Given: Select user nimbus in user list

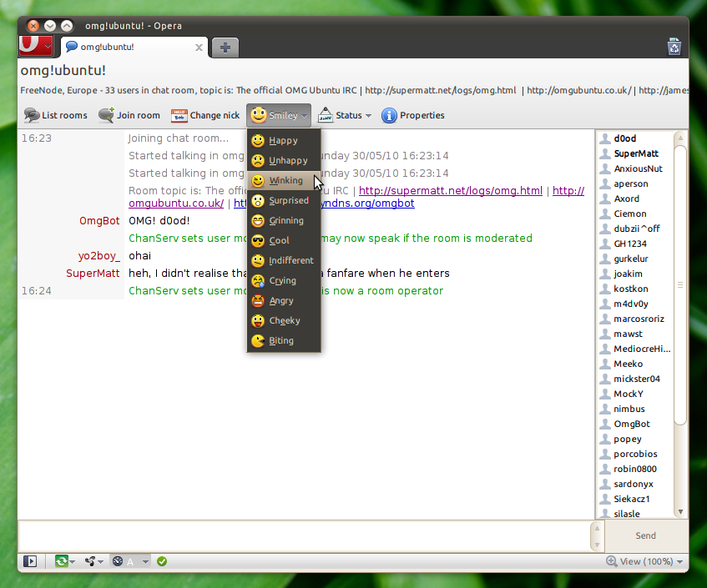Looking at the screenshot, I should 635,409.
